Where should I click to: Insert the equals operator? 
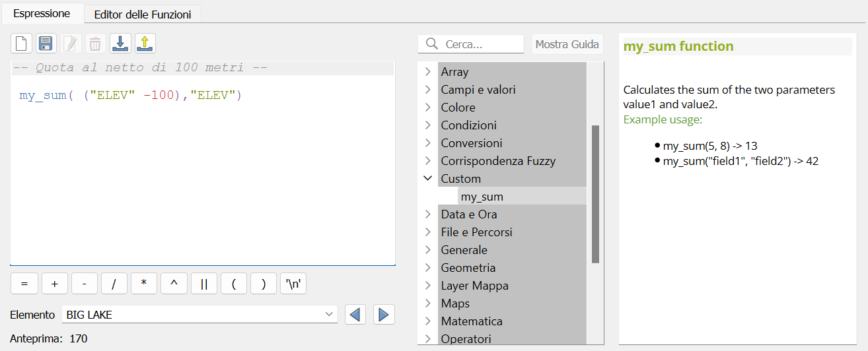point(24,284)
